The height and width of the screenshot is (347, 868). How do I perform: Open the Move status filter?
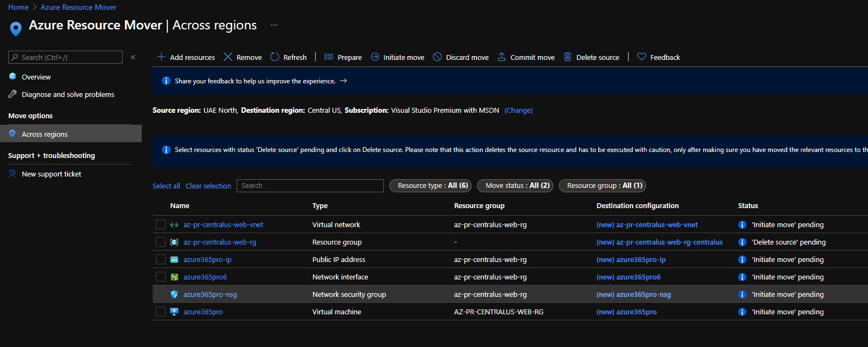tap(515, 186)
